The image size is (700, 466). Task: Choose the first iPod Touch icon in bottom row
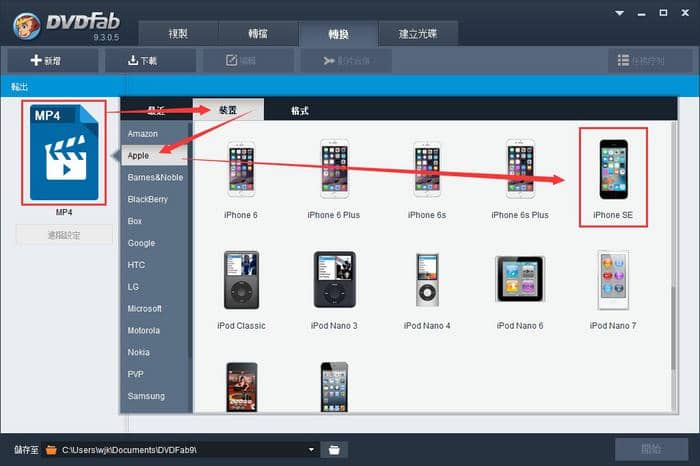point(242,387)
